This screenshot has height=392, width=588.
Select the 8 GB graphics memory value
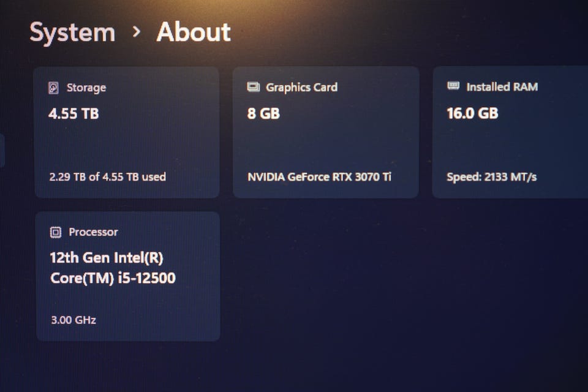point(263,113)
